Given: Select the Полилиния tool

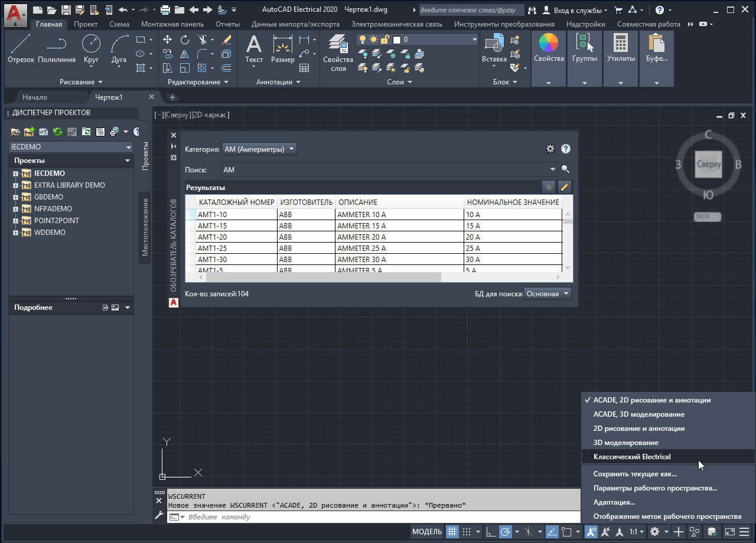Looking at the screenshot, I should [57, 49].
